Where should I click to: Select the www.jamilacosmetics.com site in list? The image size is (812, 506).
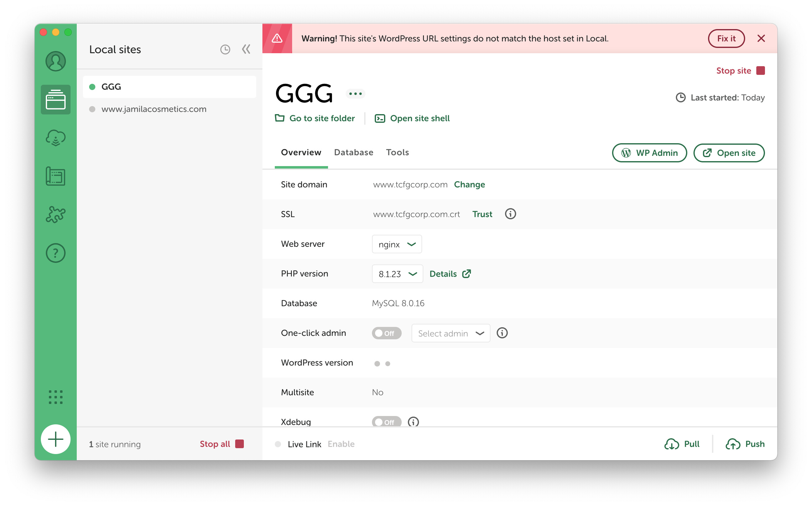pos(154,109)
